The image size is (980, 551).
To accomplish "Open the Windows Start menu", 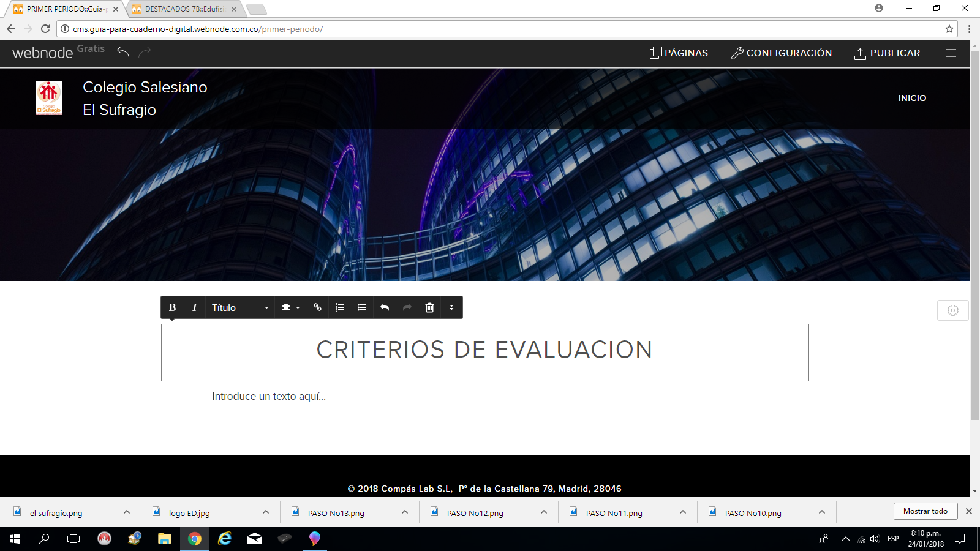I will (15, 539).
